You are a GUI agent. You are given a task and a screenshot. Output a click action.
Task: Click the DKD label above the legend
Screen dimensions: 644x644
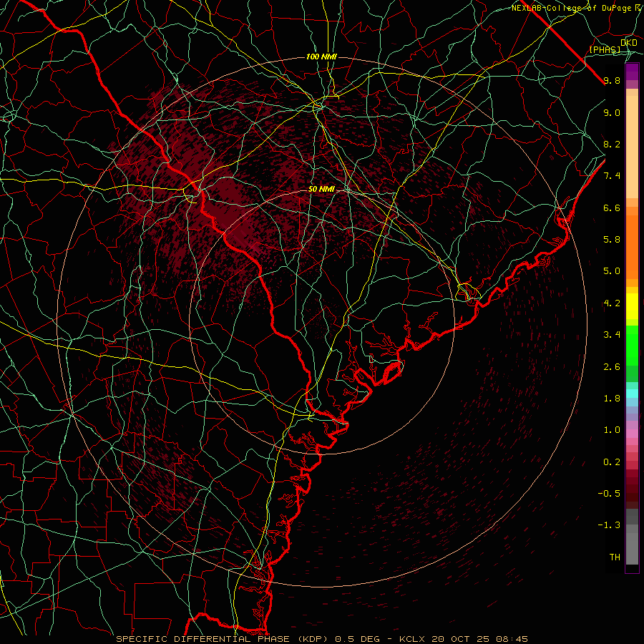628,42
